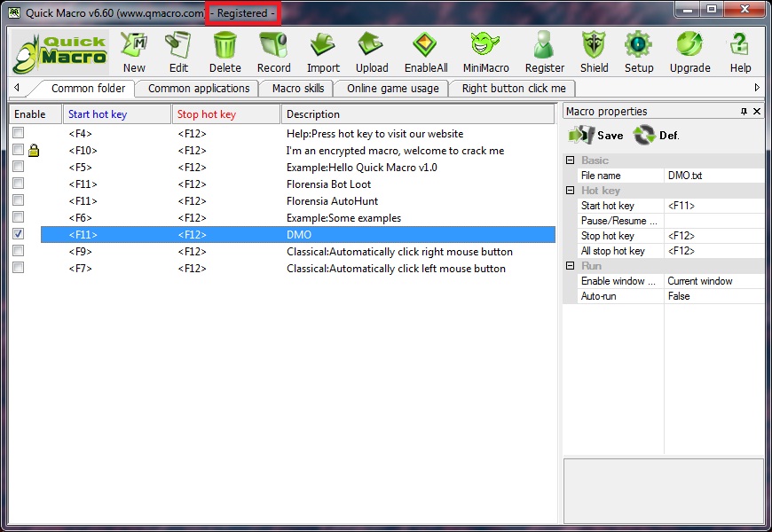Sort by Description column header
The height and width of the screenshot is (532, 772).
pyautogui.click(x=418, y=114)
